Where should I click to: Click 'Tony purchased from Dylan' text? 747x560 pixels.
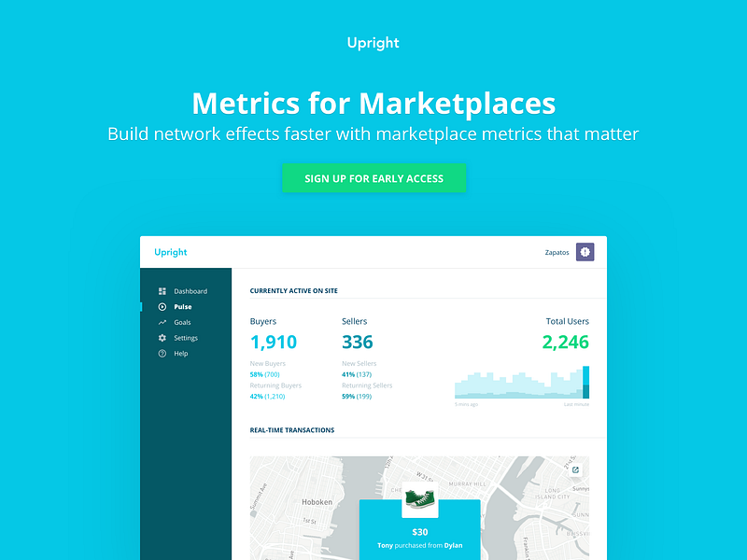(419, 545)
